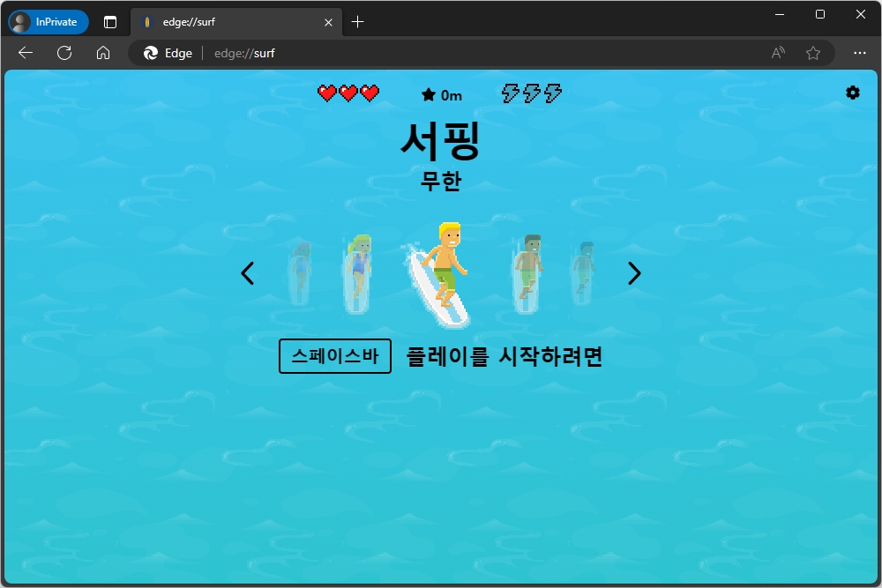Open the Settings and more ellipsis menu
Viewport: 882px width, 588px height.
859,53
